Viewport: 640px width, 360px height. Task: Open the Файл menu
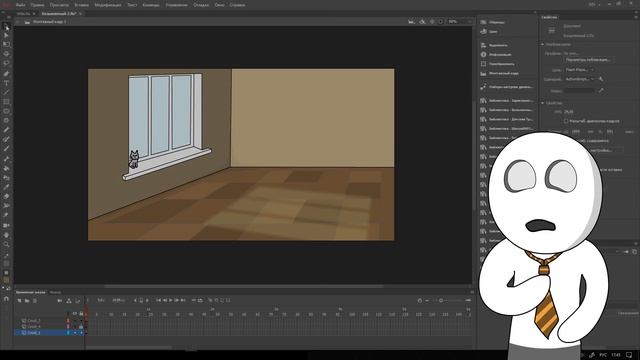point(20,5)
